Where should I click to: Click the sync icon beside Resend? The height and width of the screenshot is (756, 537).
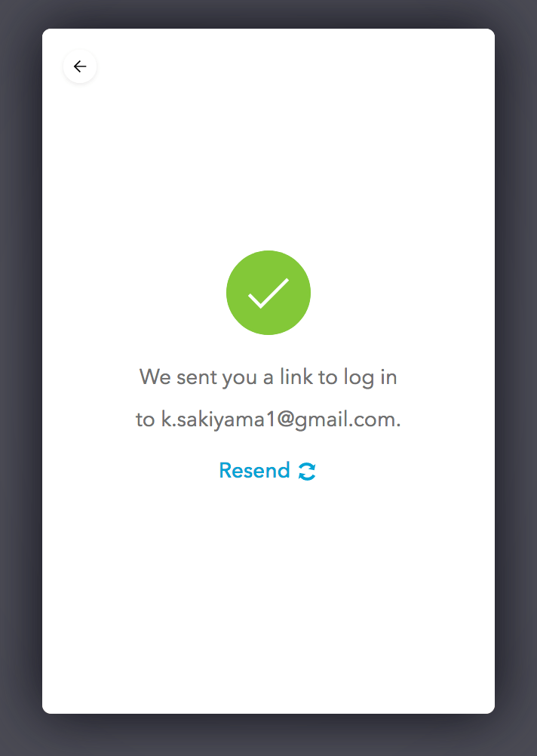click(x=307, y=471)
